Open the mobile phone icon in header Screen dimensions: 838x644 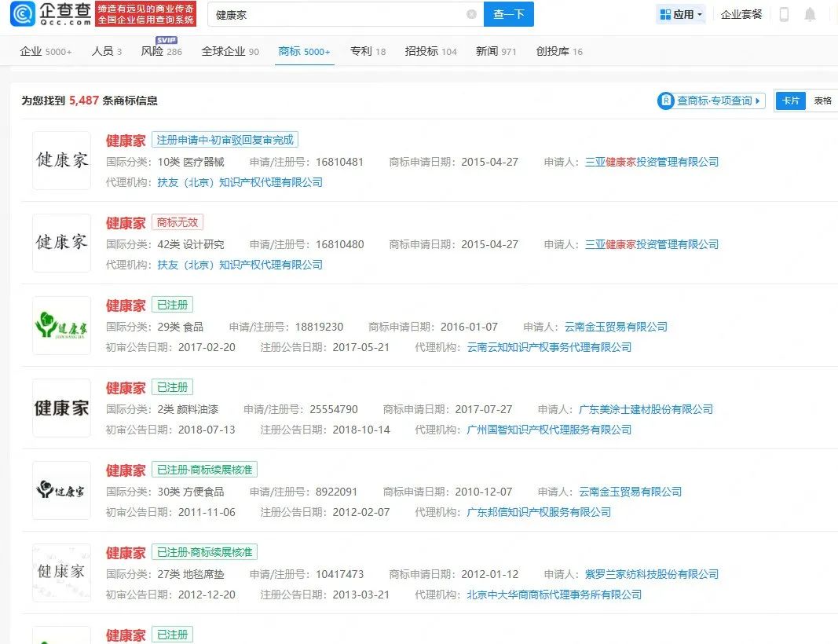[784, 14]
